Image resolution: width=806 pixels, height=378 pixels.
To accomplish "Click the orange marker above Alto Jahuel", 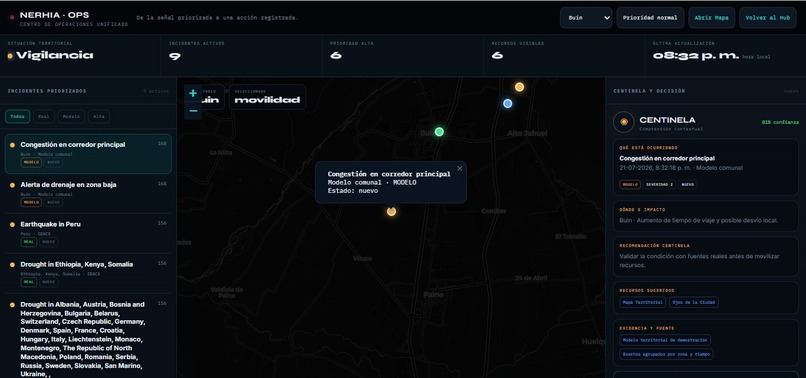I will [x=520, y=87].
